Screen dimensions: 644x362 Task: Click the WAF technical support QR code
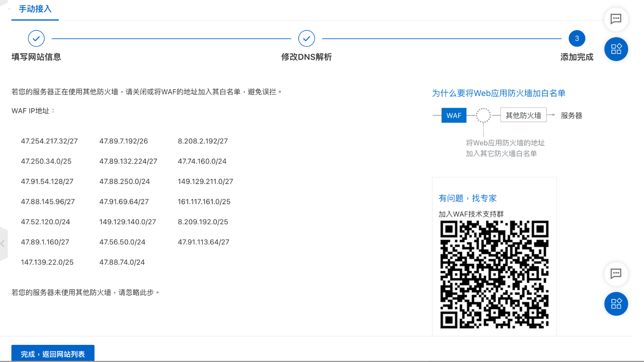(494, 274)
